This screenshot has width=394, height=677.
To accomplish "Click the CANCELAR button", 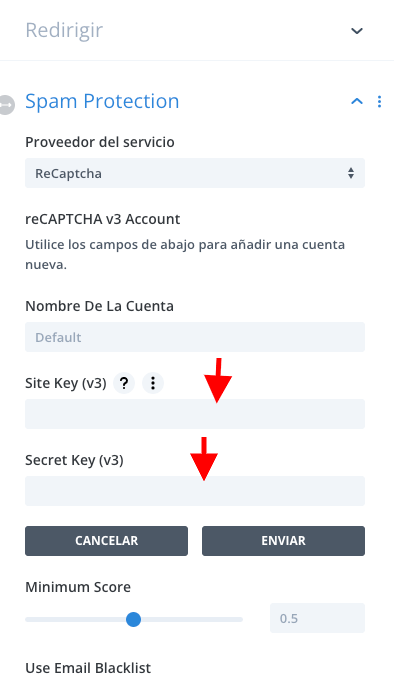I will tap(107, 541).
